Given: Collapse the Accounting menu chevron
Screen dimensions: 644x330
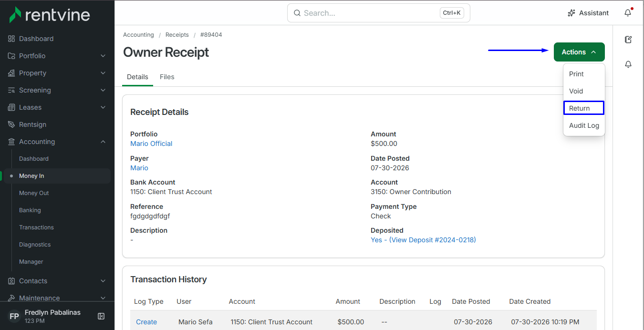Looking at the screenshot, I should coord(103,142).
